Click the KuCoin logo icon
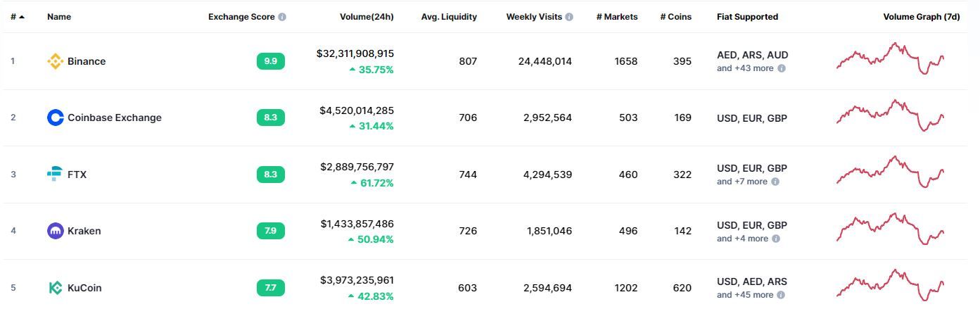The height and width of the screenshot is (316, 980). point(55,288)
